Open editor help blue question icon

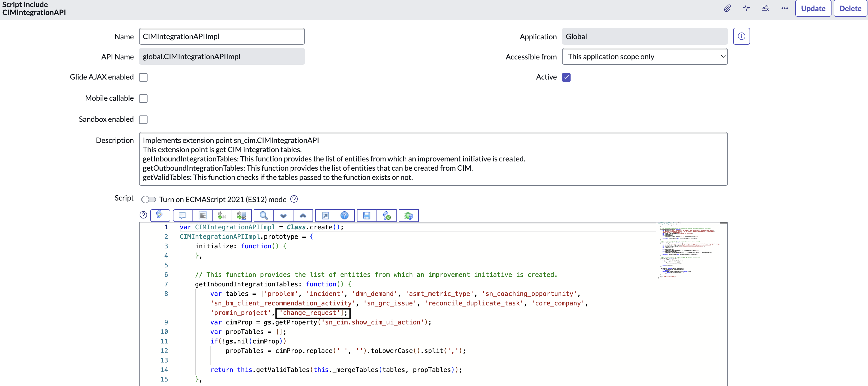pyautogui.click(x=344, y=216)
